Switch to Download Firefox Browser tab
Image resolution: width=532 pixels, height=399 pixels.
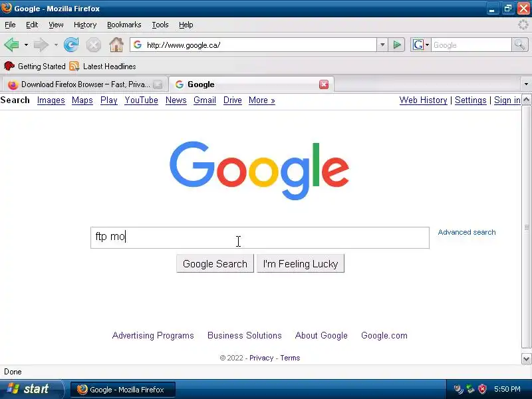[84, 84]
